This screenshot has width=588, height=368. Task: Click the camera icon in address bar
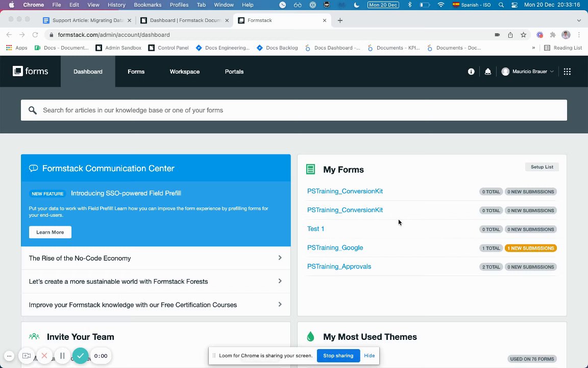coord(497,35)
